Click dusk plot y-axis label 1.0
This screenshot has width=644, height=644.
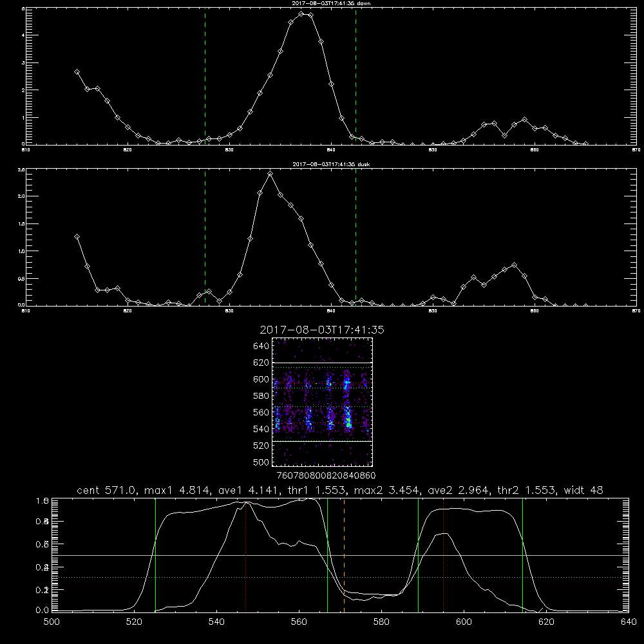pyautogui.click(x=22, y=251)
